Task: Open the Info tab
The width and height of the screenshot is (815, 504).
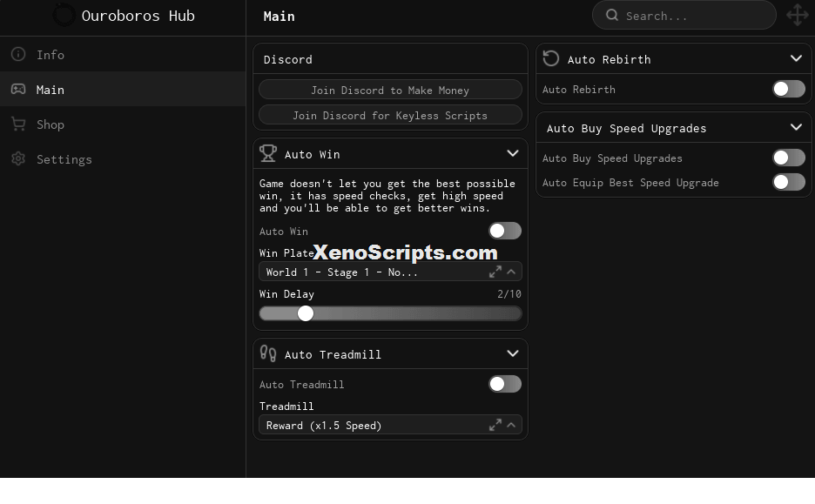Action: pyautogui.click(x=123, y=55)
